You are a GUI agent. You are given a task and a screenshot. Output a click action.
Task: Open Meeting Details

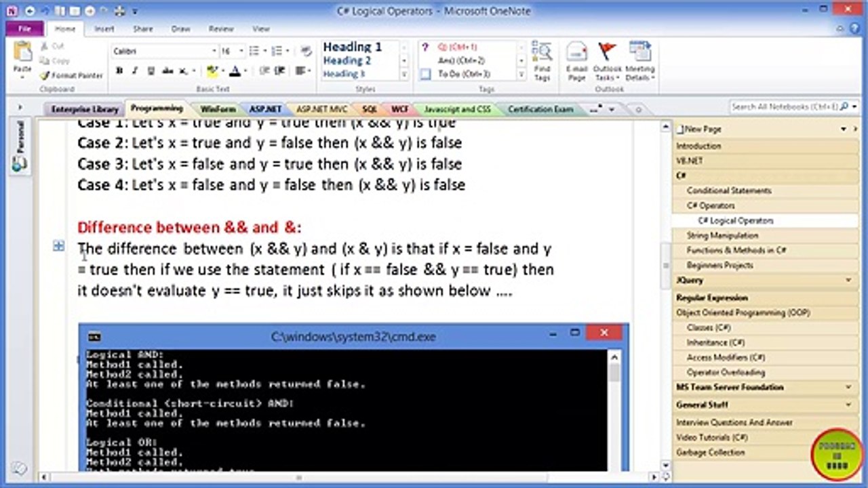(x=639, y=61)
